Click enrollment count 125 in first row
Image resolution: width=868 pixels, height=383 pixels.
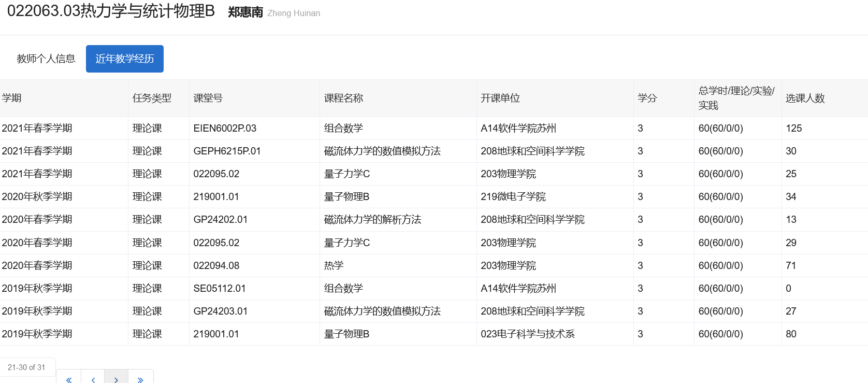[x=793, y=128]
